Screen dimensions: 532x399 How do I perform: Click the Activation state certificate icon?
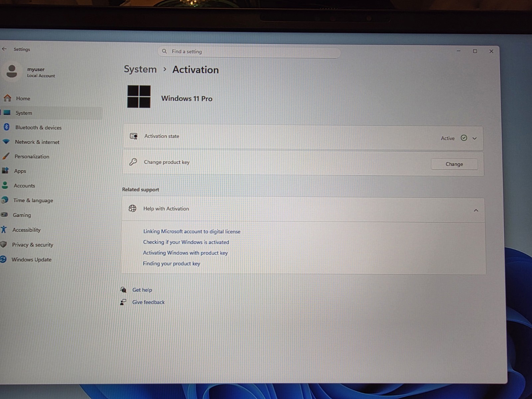pos(134,136)
